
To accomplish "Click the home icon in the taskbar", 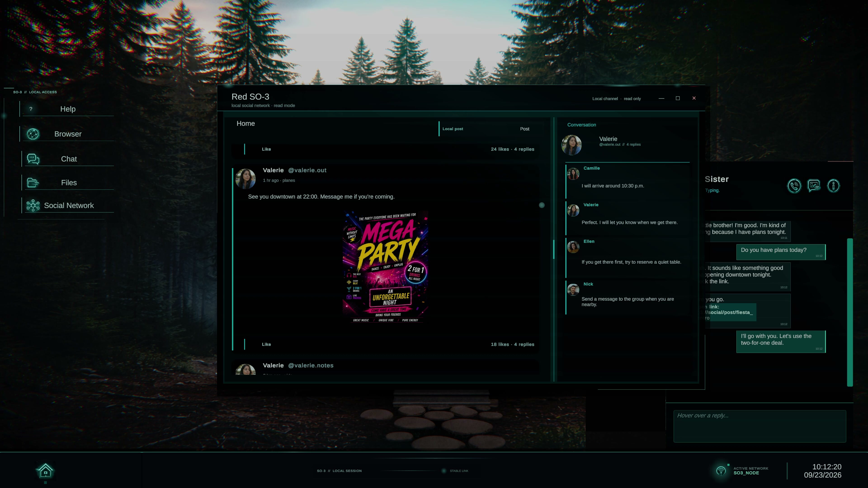I will 45,471.
